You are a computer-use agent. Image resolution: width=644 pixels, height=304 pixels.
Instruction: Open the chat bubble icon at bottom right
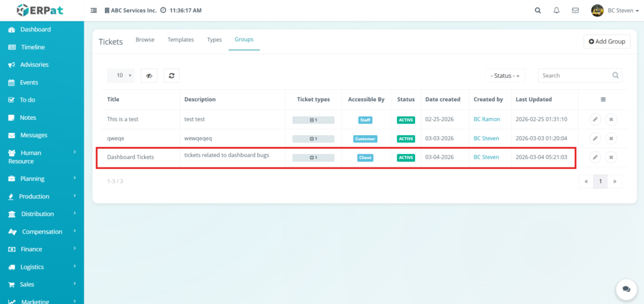(626, 289)
